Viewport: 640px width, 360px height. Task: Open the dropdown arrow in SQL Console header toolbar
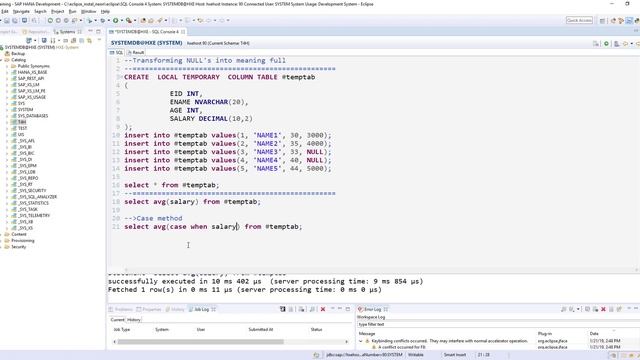click(x=631, y=43)
